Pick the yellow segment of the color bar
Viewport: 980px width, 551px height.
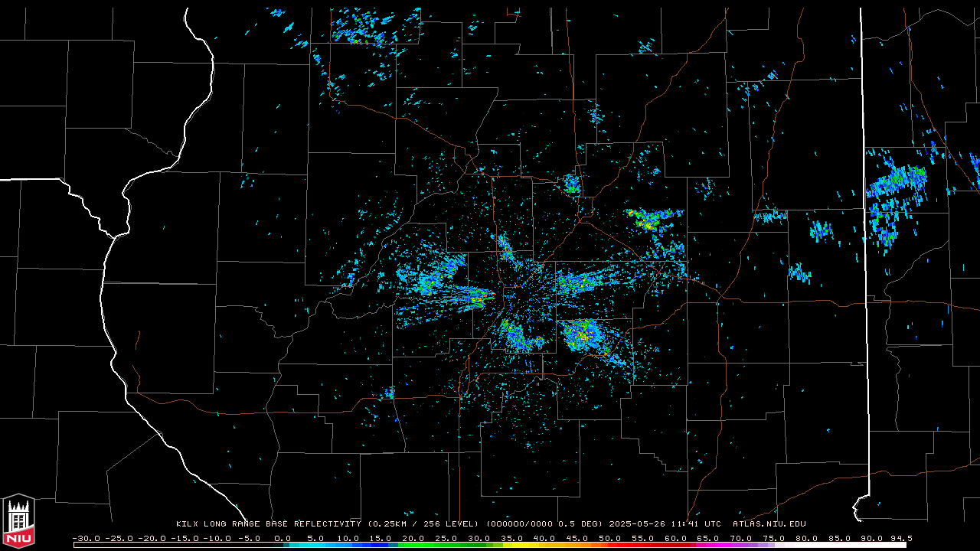pyautogui.click(x=521, y=545)
